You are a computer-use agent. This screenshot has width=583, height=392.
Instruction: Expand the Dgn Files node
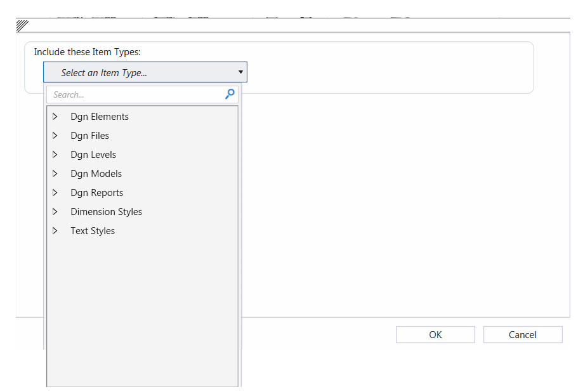pyautogui.click(x=55, y=135)
